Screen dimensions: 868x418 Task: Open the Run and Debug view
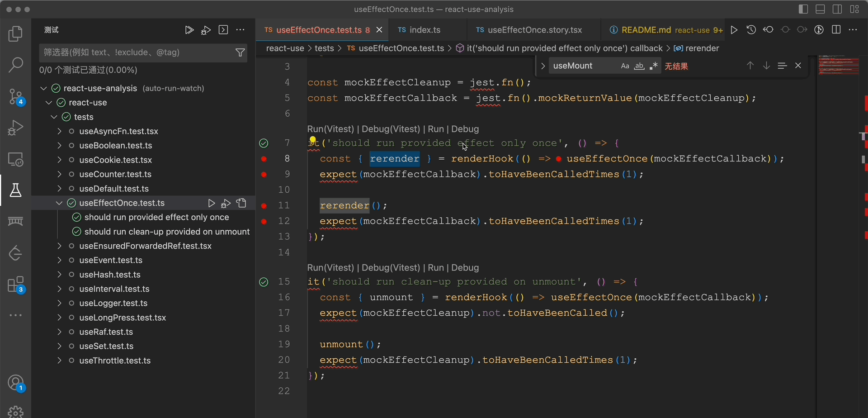coord(16,128)
